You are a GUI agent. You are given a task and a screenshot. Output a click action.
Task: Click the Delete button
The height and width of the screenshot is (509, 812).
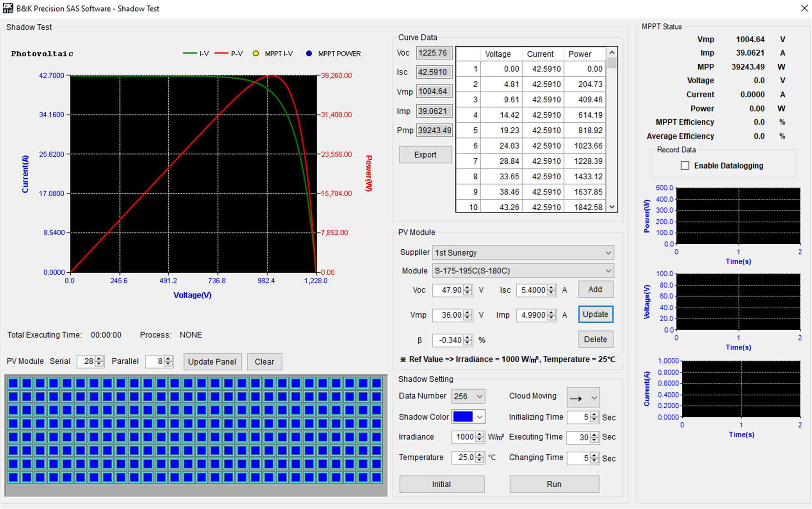point(595,339)
